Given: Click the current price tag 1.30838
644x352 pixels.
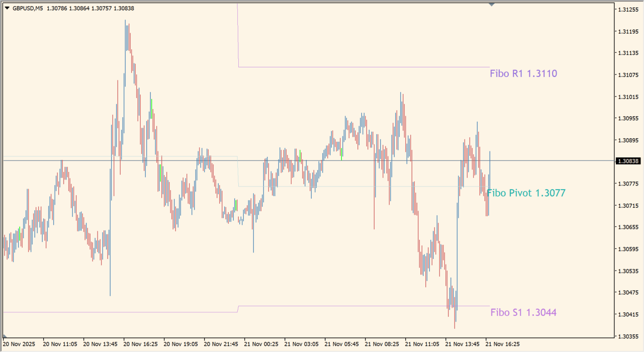Looking at the screenshot, I should [x=628, y=161].
